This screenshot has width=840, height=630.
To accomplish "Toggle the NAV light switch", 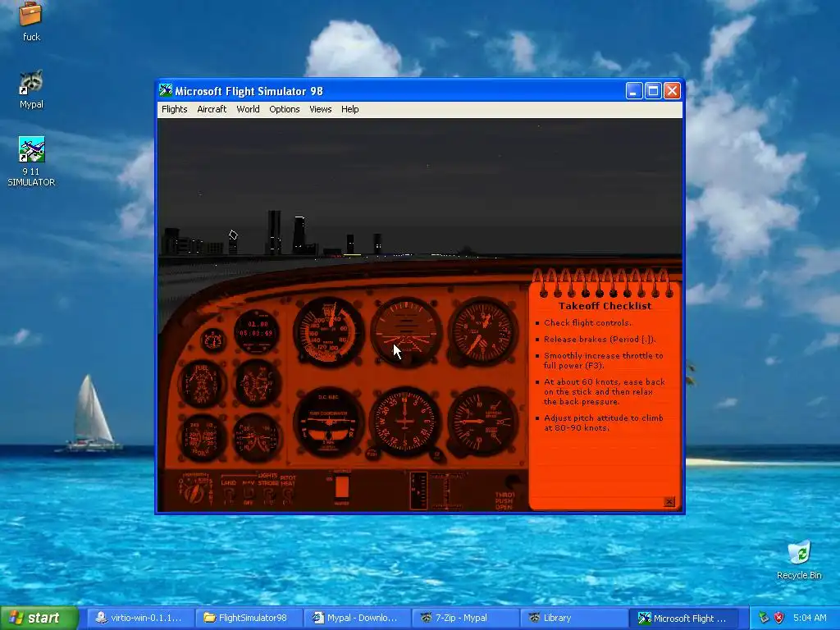I will point(248,494).
